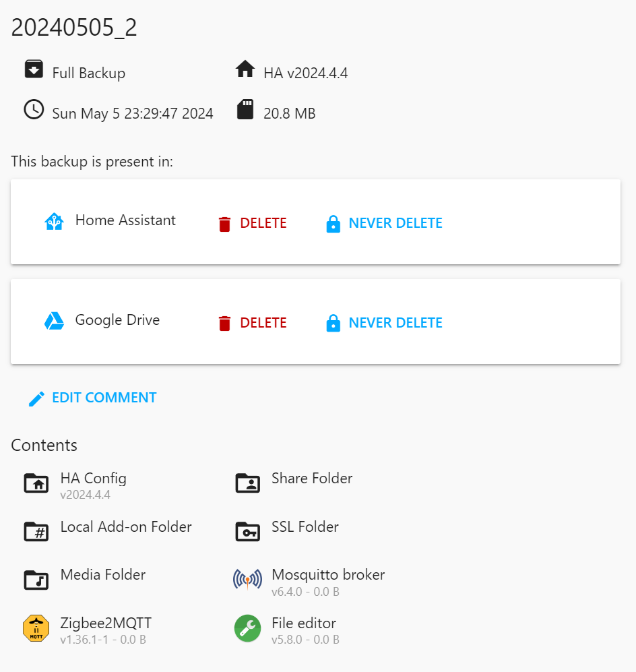The image size is (636, 672).
Task: Open Edit Comment for this backup
Action: point(92,398)
